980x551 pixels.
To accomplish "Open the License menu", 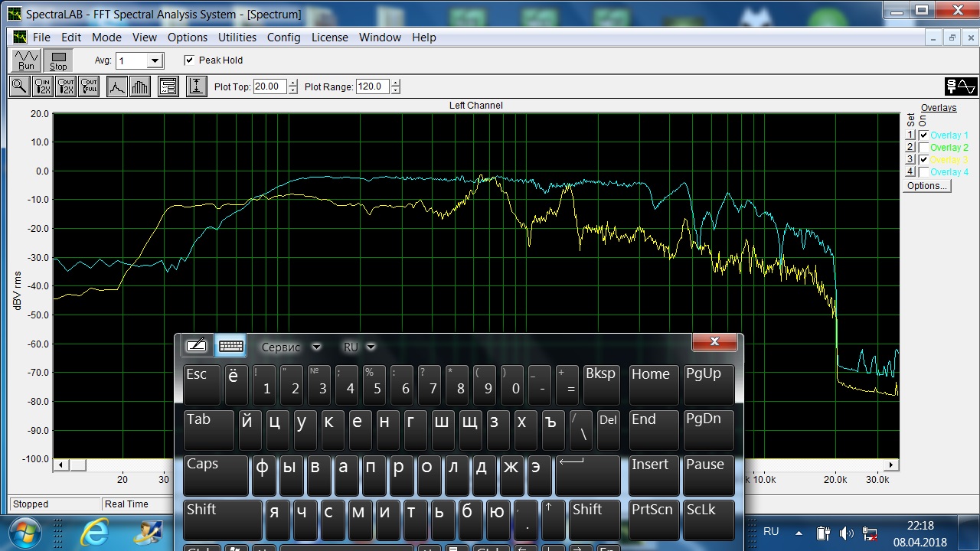I will coord(330,37).
